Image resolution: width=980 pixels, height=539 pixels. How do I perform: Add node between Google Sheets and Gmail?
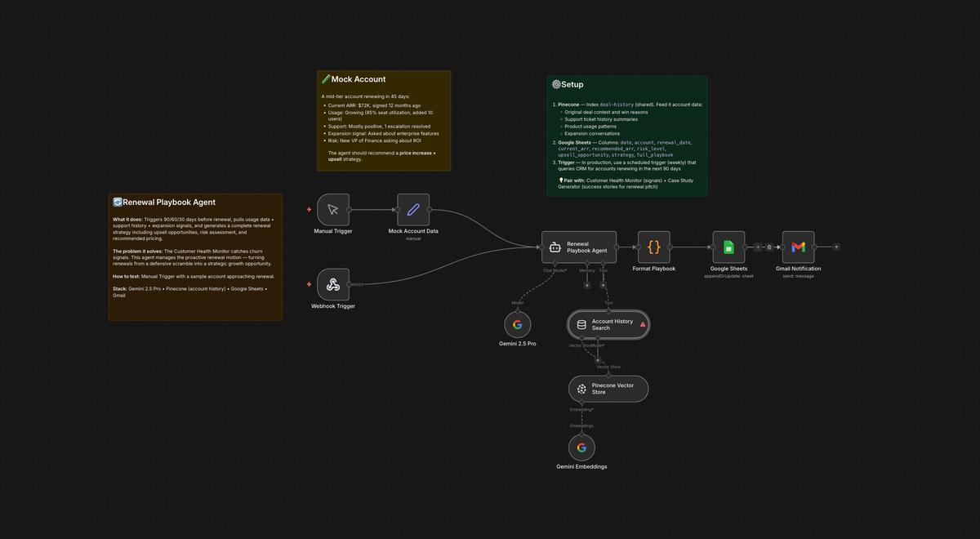[x=758, y=247]
